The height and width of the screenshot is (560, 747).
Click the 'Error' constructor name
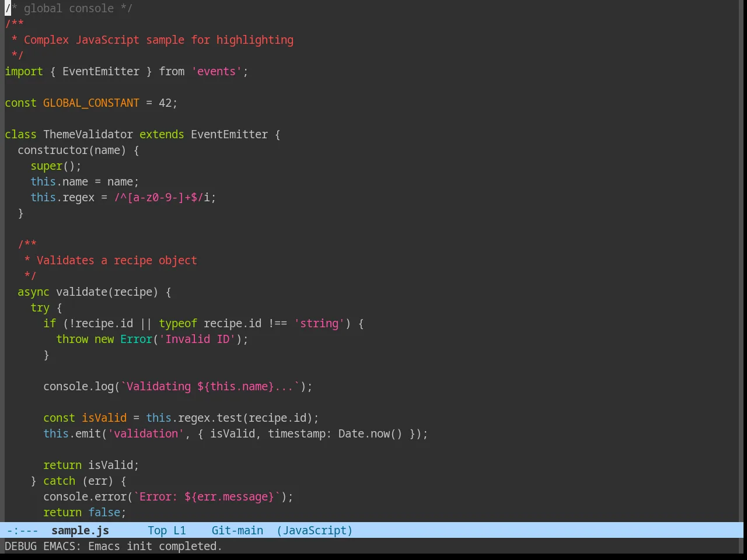[x=136, y=339]
